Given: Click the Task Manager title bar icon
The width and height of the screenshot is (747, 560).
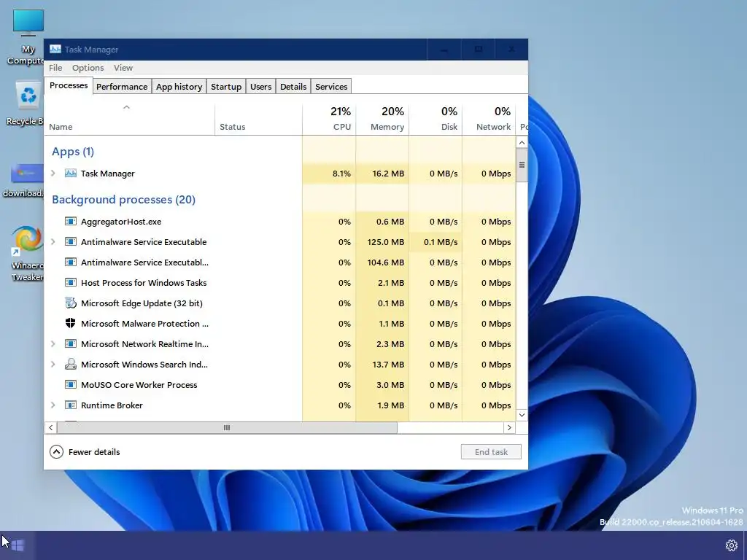Looking at the screenshot, I should pyautogui.click(x=55, y=49).
